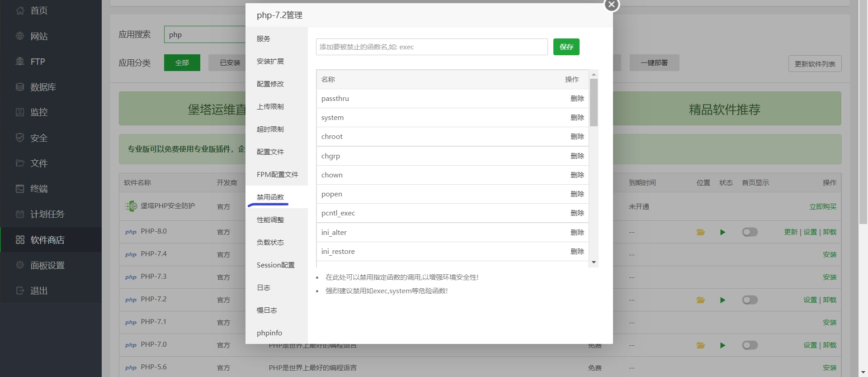Click the php icon of PHP-5.6
868x377 pixels.
coord(131,367)
